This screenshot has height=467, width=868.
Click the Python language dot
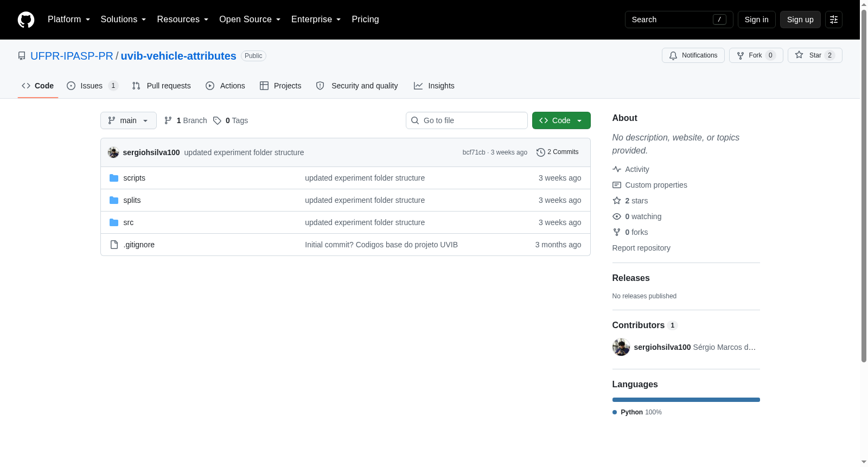[615, 412]
